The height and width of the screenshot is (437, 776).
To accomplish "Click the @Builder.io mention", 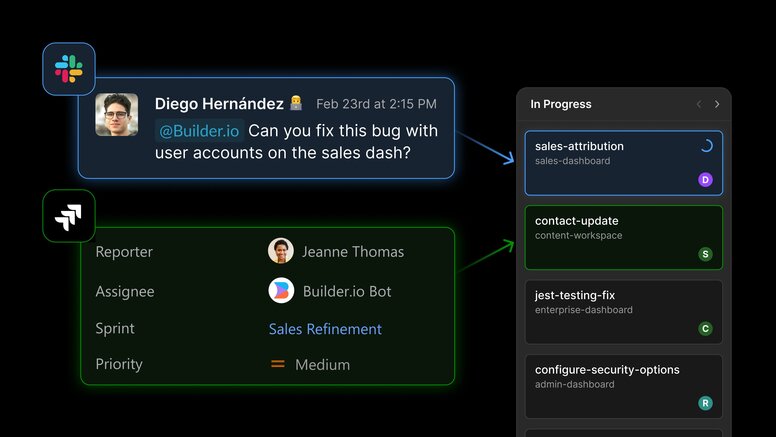I will point(199,131).
